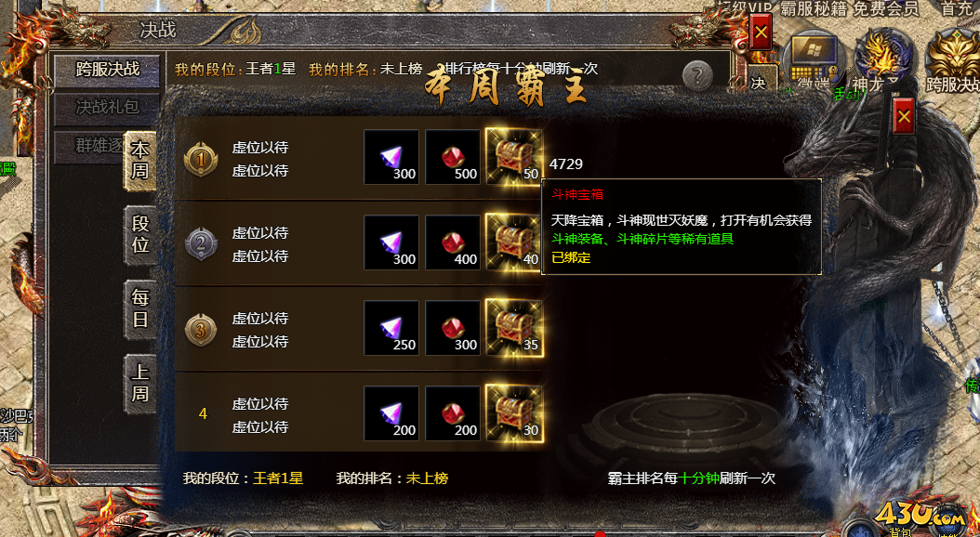The image size is (980, 537).
Task: Switch to the 上周 vertical tab
Action: (x=140, y=384)
